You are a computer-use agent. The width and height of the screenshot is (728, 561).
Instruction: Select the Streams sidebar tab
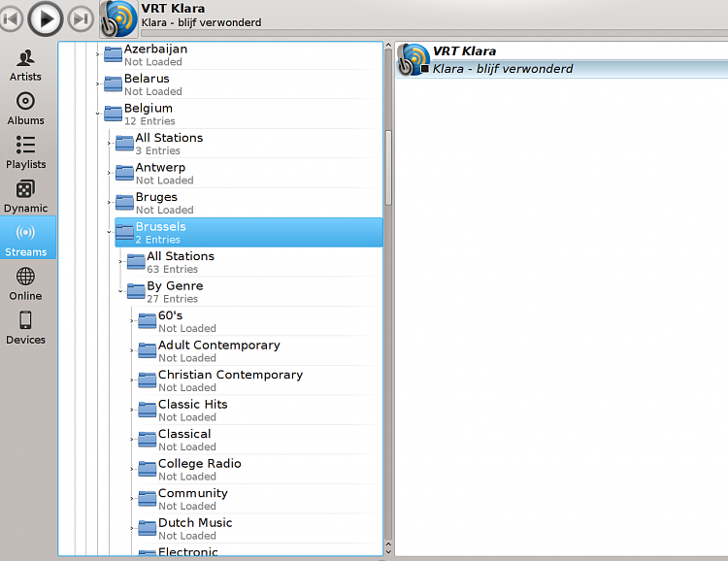(x=27, y=238)
